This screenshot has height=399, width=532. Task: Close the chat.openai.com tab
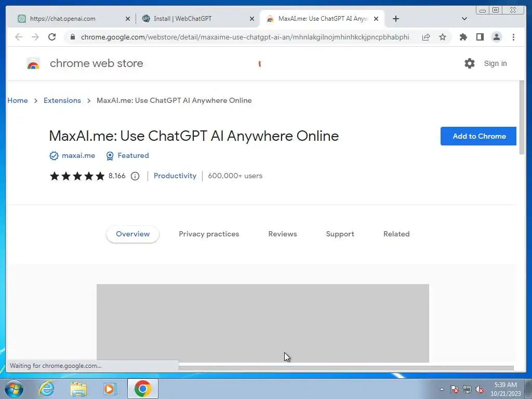[128, 19]
